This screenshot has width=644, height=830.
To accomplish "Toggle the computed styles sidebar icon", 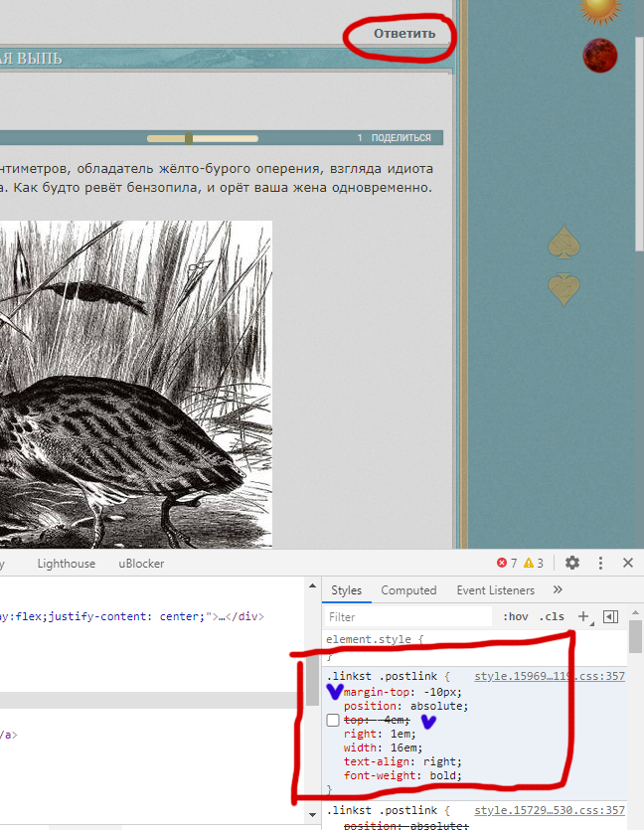I will (x=611, y=616).
